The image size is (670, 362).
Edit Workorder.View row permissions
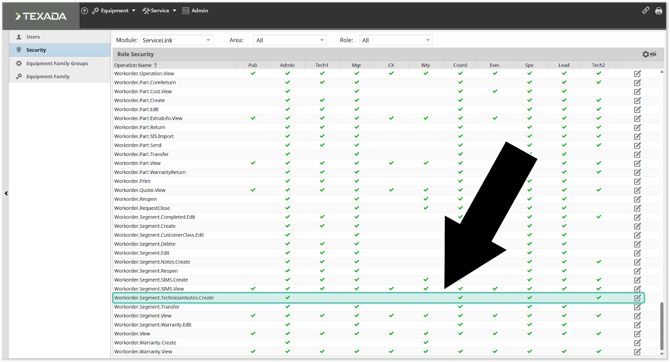pyautogui.click(x=637, y=334)
